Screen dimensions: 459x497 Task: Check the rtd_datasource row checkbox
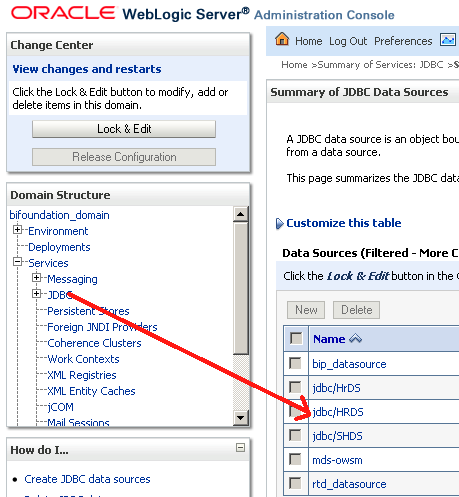coord(295,483)
